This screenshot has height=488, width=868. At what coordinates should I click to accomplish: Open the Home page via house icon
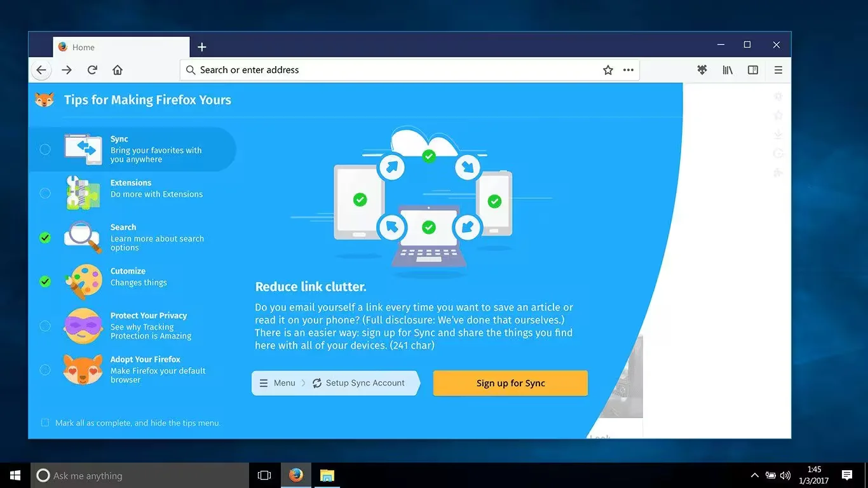pyautogui.click(x=118, y=70)
